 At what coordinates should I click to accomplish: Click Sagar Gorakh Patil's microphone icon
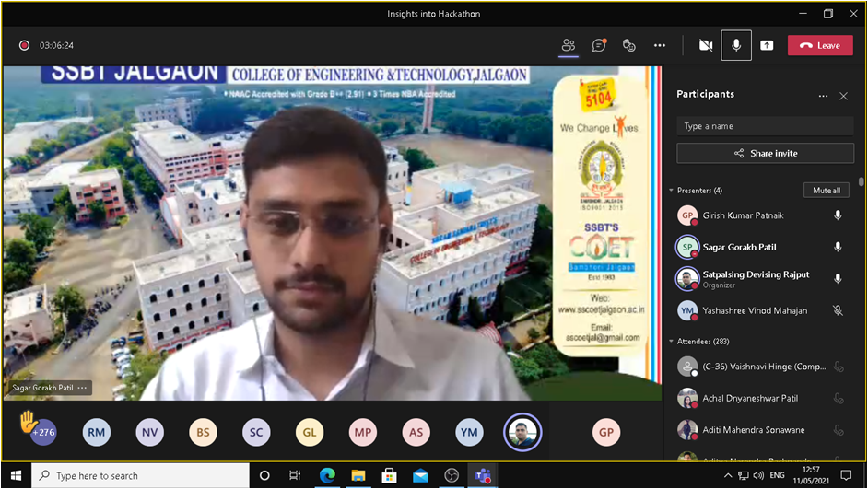pyautogui.click(x=839, y=248)
